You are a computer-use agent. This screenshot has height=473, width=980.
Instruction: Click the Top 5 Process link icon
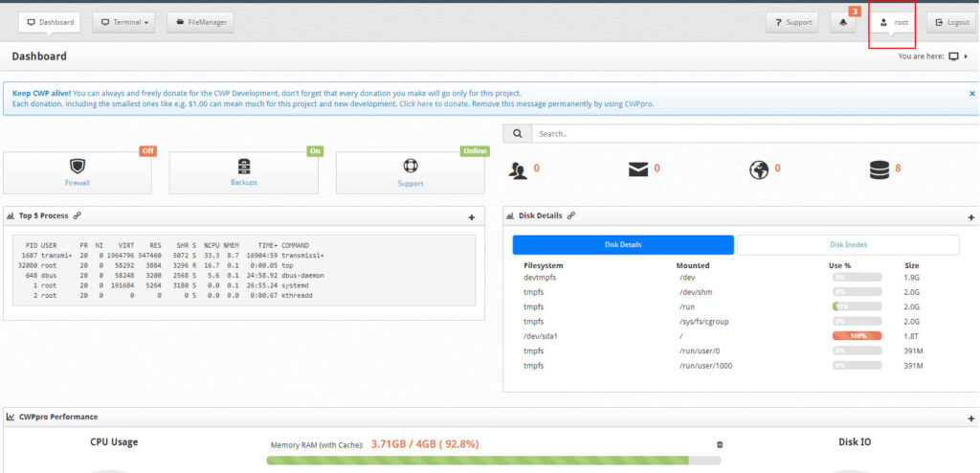(x=78, y=216)
